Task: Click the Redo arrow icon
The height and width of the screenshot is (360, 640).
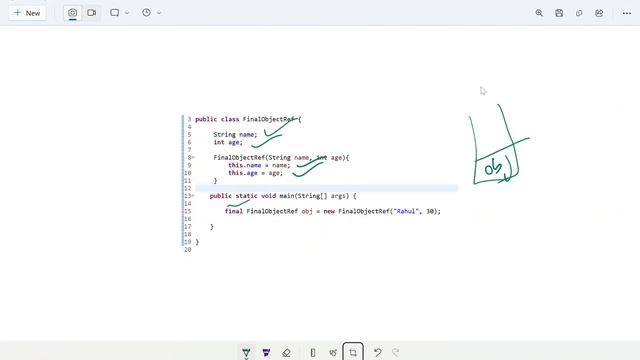Action: 396,352
